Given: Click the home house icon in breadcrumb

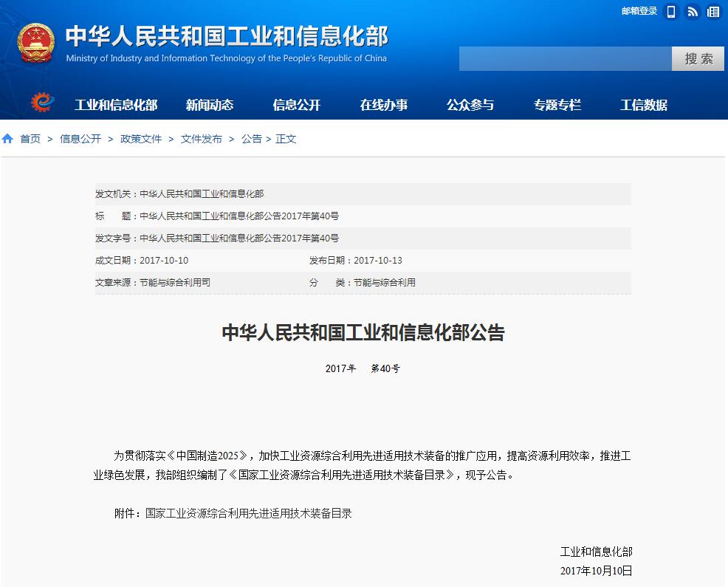Looking at the screenshot, I should click(x=7, y=138).
